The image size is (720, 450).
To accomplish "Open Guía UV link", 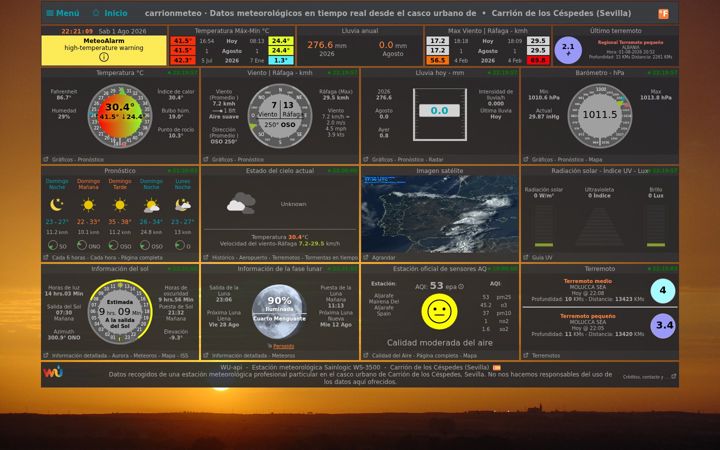I will [x=542, y=258].
